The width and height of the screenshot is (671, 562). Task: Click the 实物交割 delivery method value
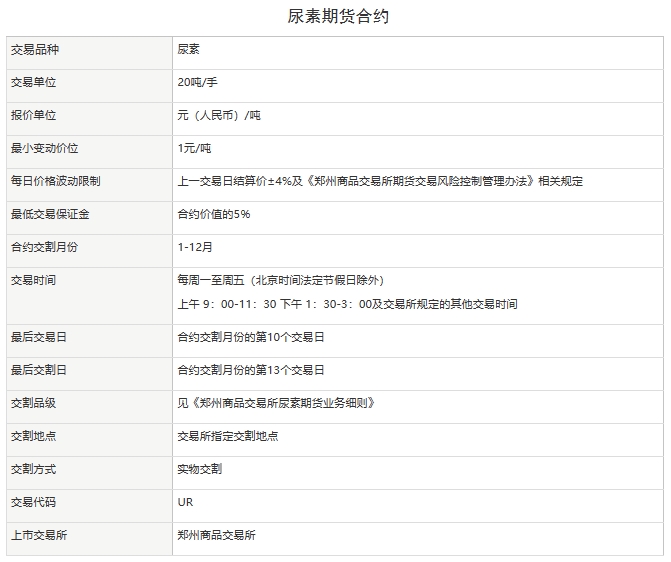[199, 469]
